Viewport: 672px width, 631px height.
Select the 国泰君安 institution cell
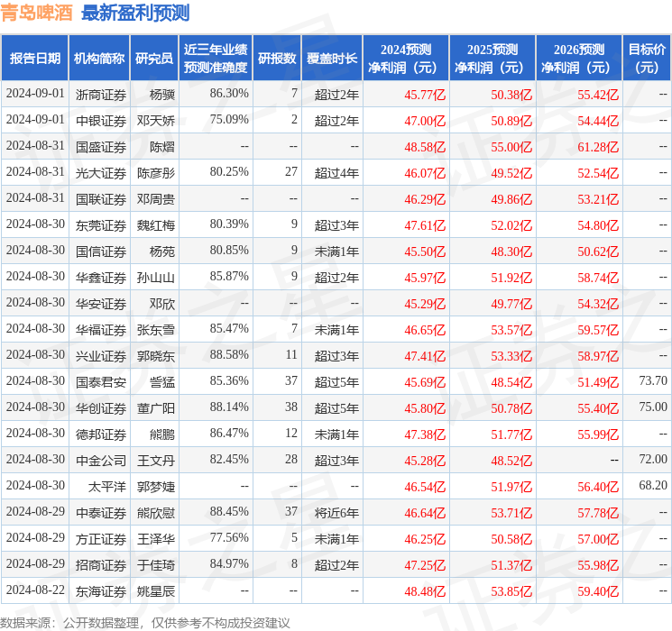click(x=101, y=382)
